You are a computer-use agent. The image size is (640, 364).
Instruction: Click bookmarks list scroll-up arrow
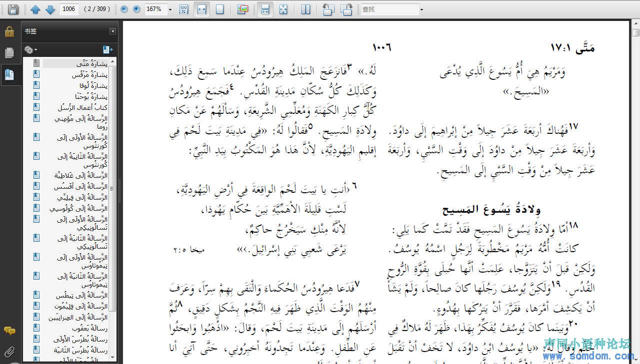(x=112, y=61)
